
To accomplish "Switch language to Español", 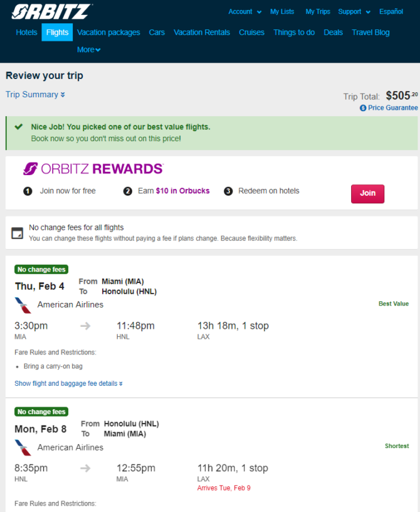I will [x=391, y=12].
